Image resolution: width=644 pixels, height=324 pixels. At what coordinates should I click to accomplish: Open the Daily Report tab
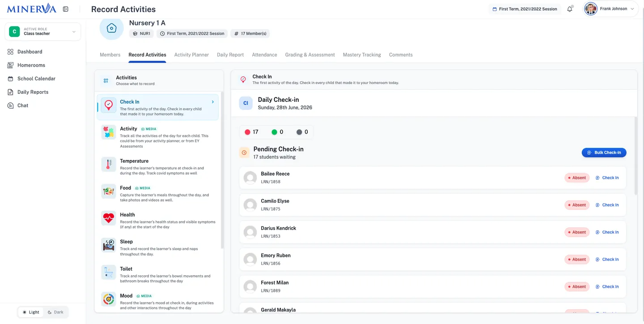(230, 55)
